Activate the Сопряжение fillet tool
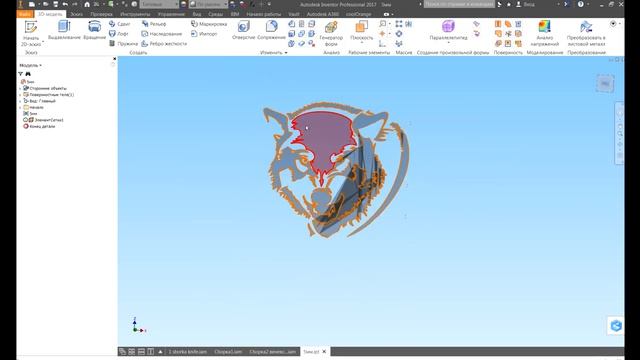 (271, 30)
